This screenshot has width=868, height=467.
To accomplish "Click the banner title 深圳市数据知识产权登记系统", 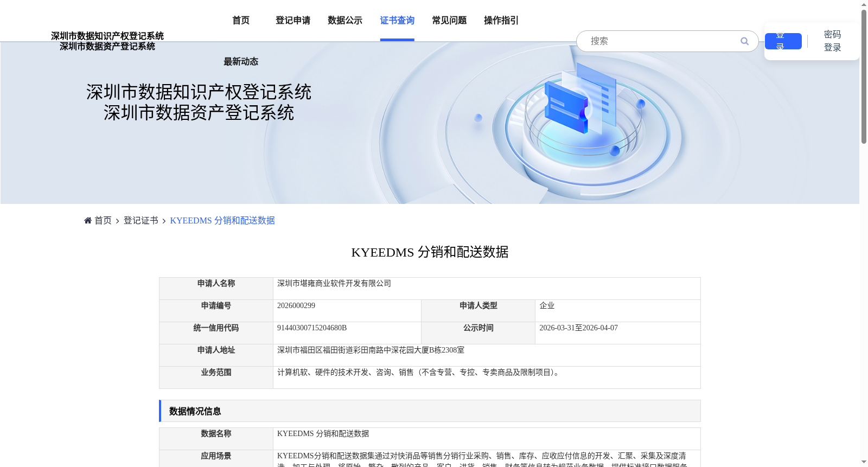I will 199,92.
